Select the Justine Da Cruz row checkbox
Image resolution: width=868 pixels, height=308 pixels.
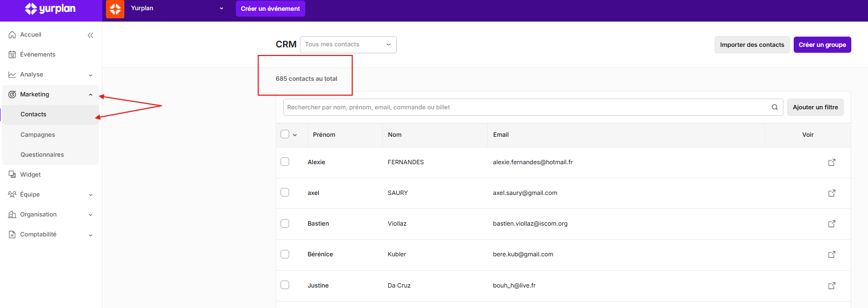coord(285,285)
